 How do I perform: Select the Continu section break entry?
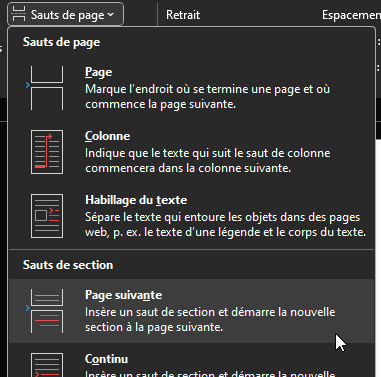(x=191, y=360)
